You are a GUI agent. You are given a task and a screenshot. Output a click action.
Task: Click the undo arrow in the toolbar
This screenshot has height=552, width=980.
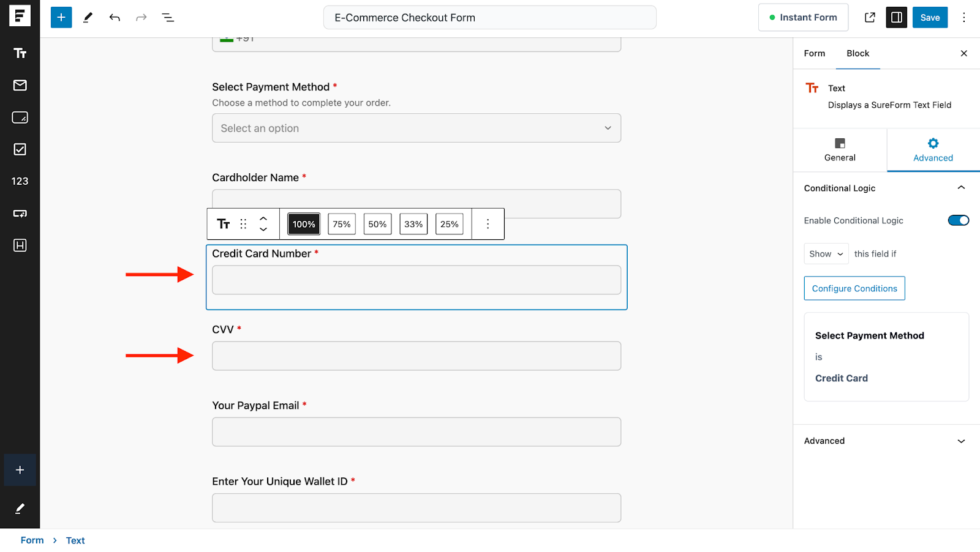(115, 17)
